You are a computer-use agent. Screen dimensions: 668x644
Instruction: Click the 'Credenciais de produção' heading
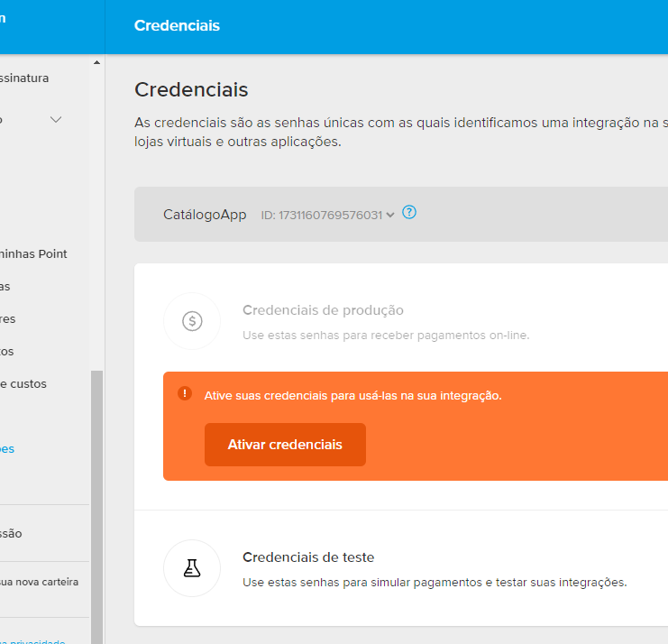[323, 310]
